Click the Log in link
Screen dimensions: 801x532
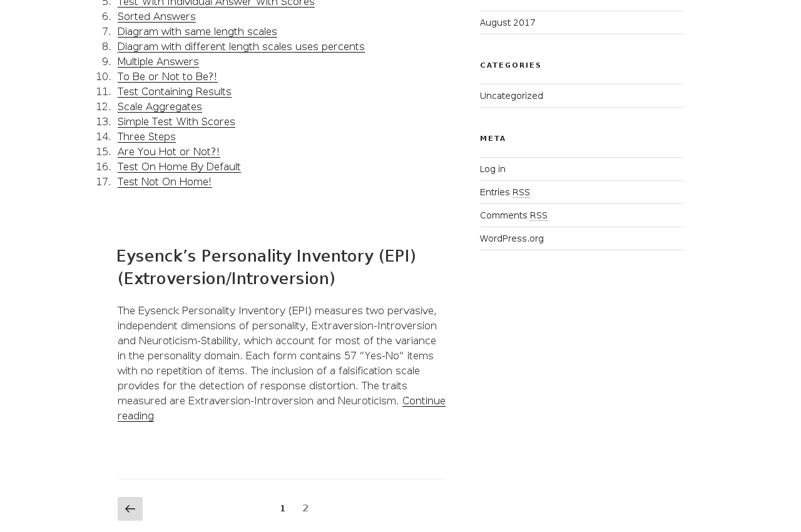[492, 169]
